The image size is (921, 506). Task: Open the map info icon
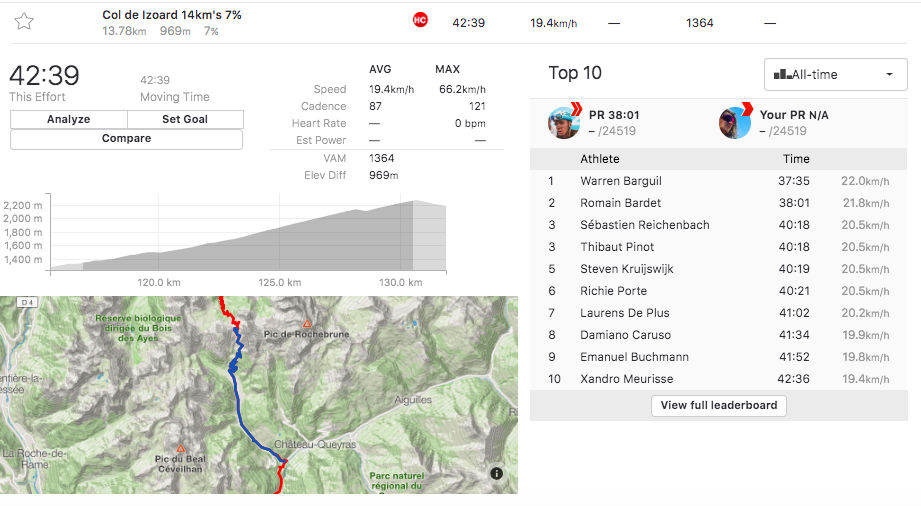click(497, 474)
